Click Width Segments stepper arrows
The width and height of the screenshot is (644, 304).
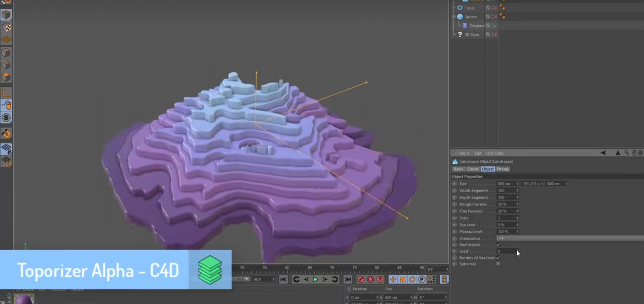[x=517, y=191]
